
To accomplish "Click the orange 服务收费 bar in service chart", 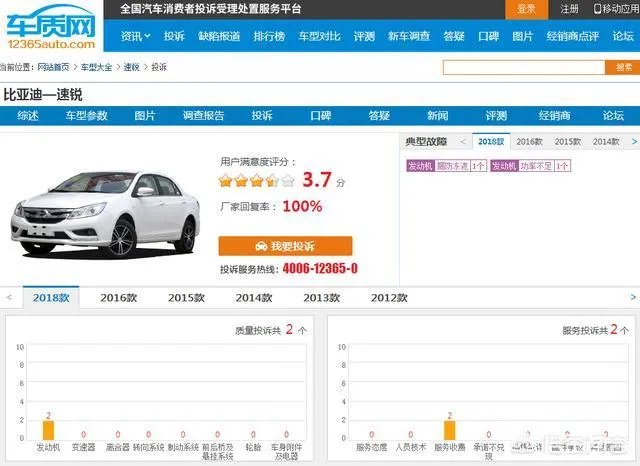I will [x=450, y=430].
